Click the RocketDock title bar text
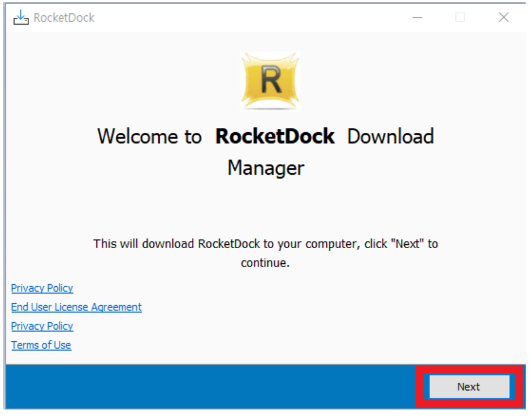 64,18
